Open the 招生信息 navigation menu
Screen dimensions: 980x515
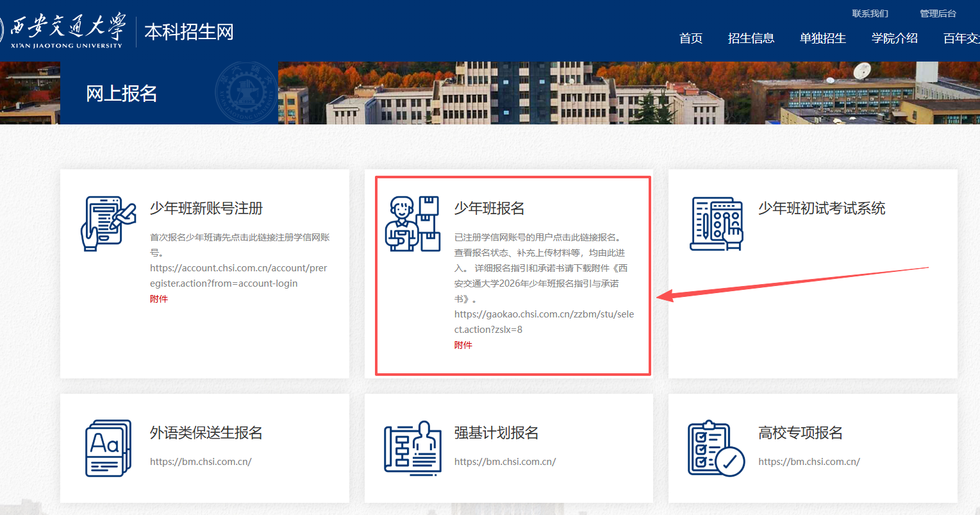(751, 38)
